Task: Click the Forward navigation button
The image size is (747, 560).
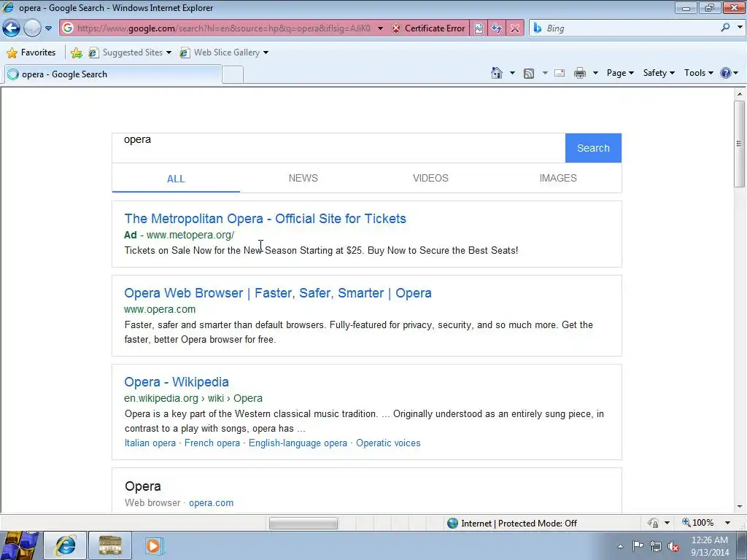Action: [32, 28]
